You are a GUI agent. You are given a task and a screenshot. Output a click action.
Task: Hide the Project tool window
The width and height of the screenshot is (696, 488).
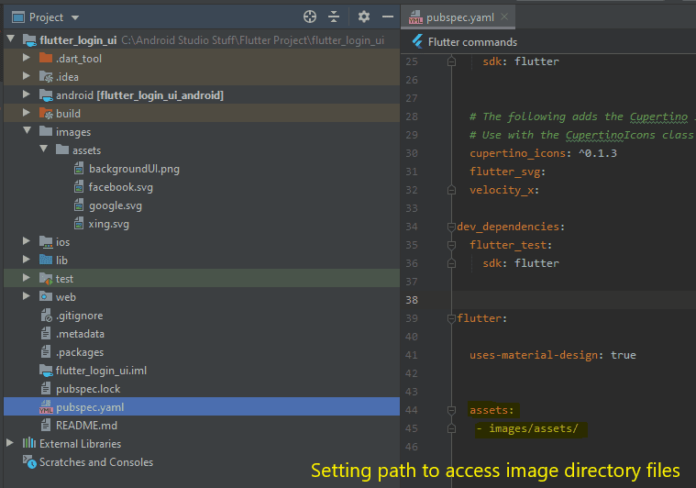385,17
